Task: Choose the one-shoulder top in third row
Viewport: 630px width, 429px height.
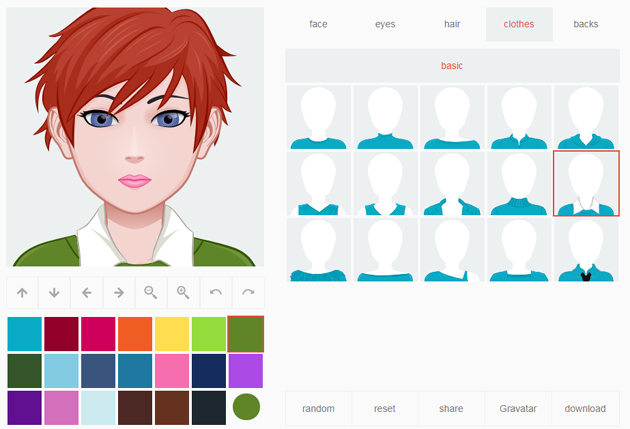Action: coord(452,250)
